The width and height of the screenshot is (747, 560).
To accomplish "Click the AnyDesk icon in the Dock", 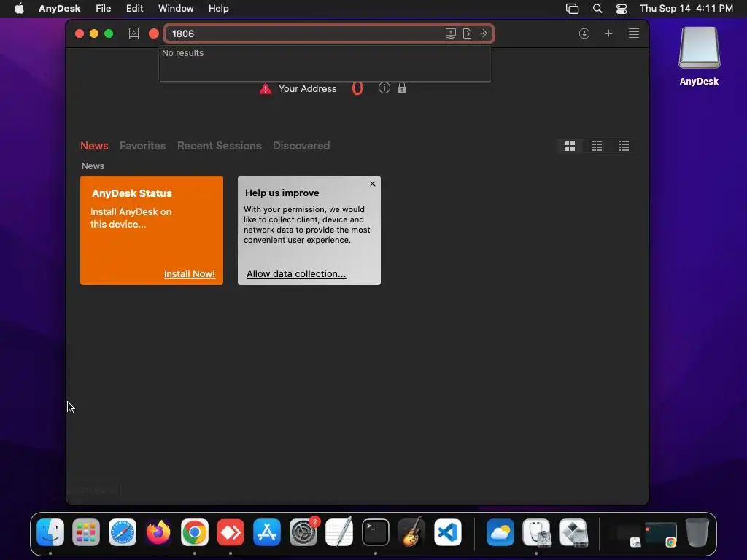I will (231, 532).
